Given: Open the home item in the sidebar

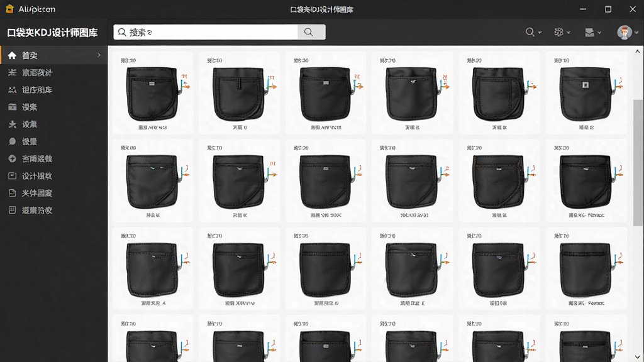Looking at the screenshot, I should pyautogui.click(x=53, y=55).
